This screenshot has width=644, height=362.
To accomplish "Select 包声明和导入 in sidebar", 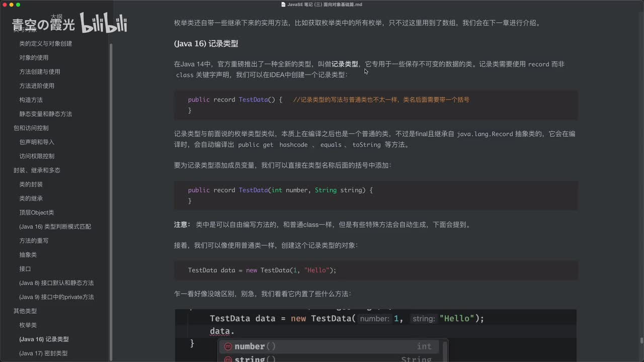I will point(37,142).
